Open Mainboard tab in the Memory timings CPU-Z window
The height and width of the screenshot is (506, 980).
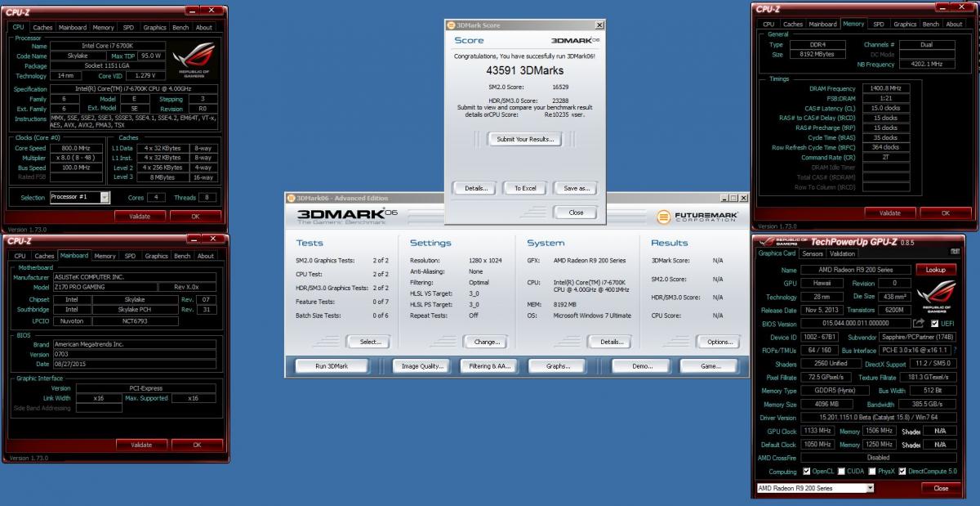(x=822, y=24)
